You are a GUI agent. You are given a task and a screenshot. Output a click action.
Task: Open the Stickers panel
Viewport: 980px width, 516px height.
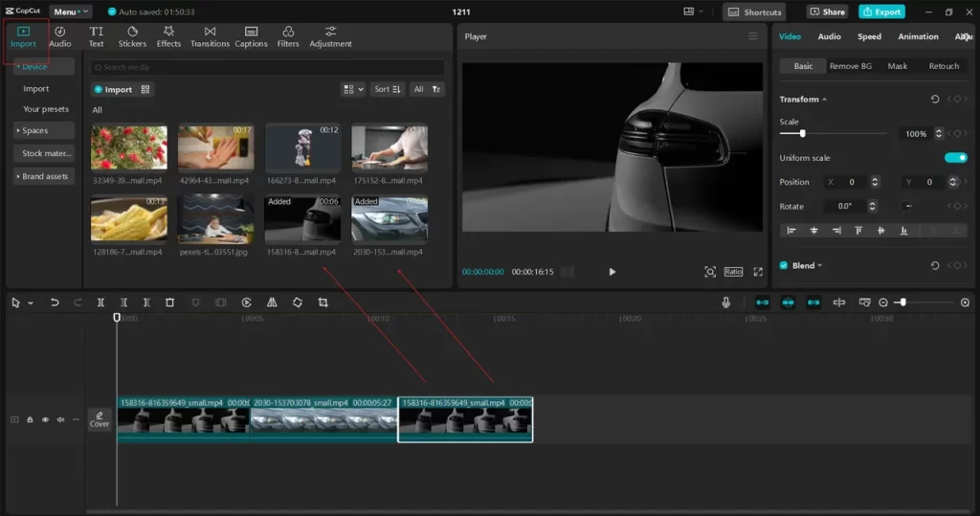(132, 36)
